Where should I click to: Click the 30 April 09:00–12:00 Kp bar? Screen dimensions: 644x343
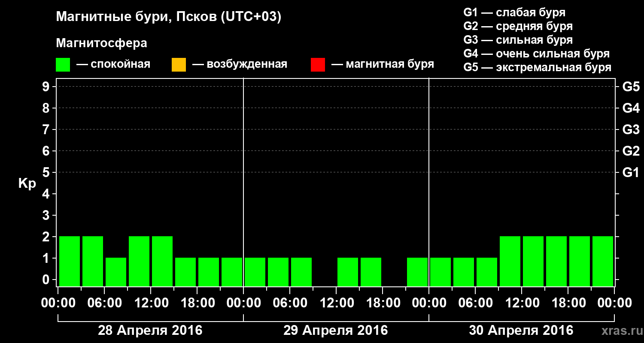point(510,261)
